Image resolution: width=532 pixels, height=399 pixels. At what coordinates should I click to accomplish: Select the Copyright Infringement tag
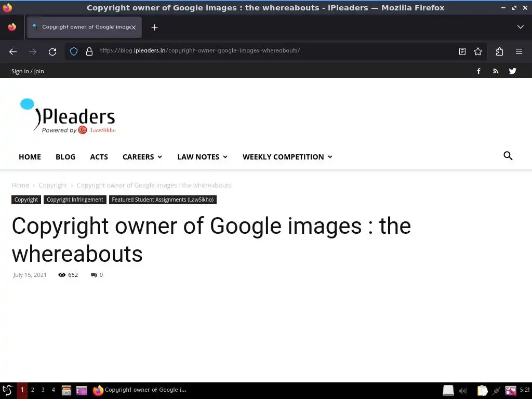click(75, 199)
